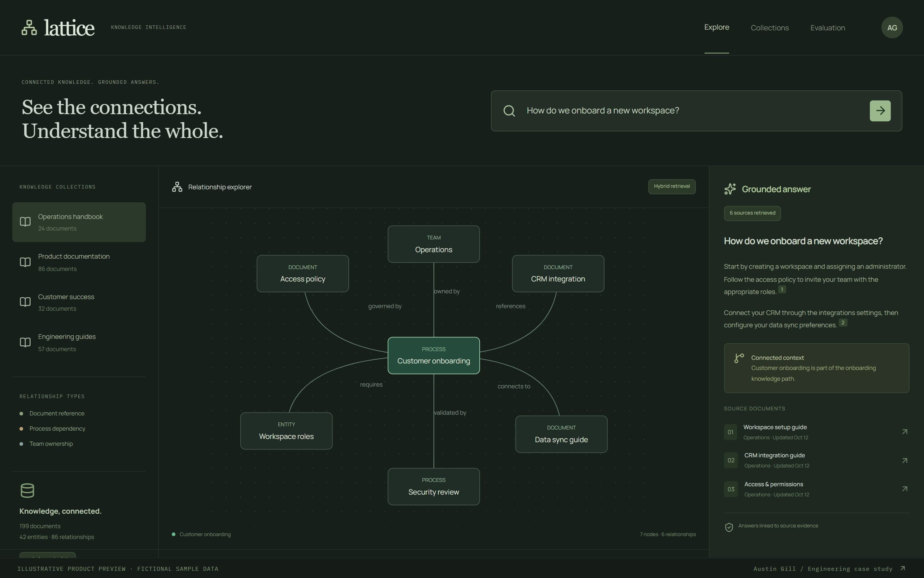This screenshot has height=578, width=924.
Task: Click the Document reference color dot
Action: point(21,414)
